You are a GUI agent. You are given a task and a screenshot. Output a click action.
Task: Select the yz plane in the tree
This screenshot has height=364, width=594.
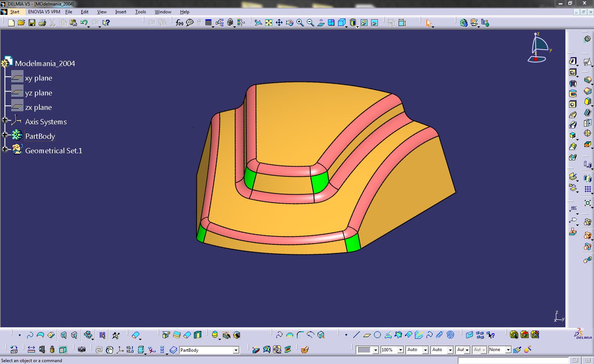[39, 93]
